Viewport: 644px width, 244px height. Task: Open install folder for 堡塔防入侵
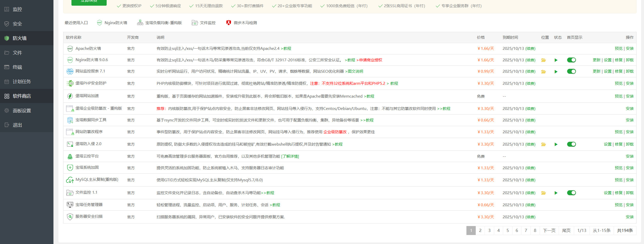[x=544, y=144]
